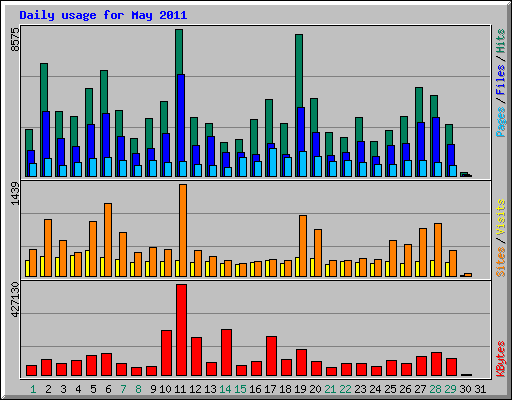The height and width of the screenshot is (400, 512).
Task: Select day 13 on the x-axis
Action: pyautogui.click(x=210, y=389)
